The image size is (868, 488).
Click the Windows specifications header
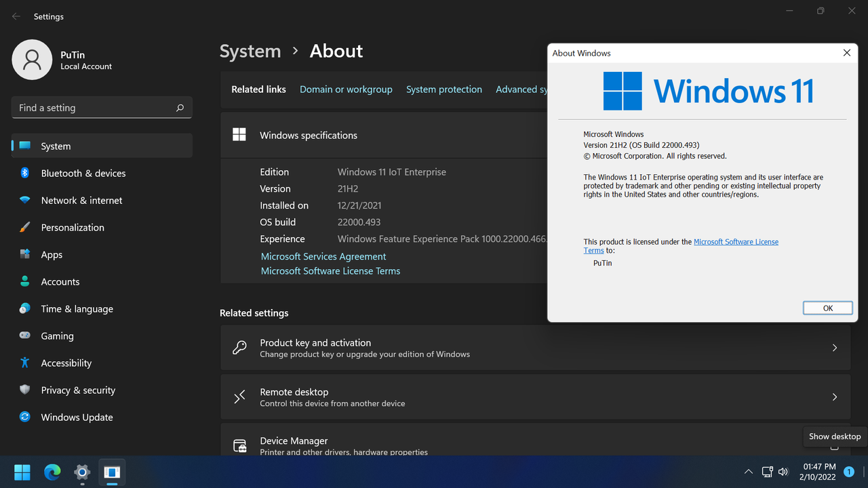pos(309,136)
